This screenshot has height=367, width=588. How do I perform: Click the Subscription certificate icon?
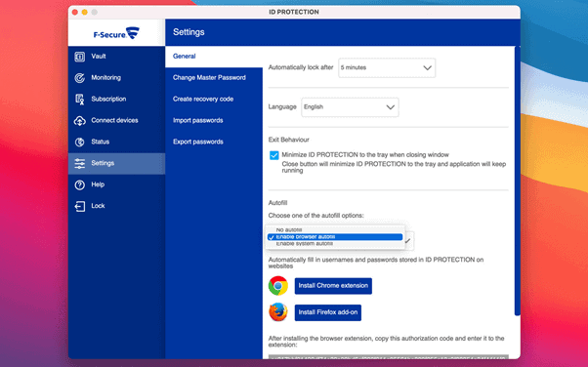coord(79,99)
